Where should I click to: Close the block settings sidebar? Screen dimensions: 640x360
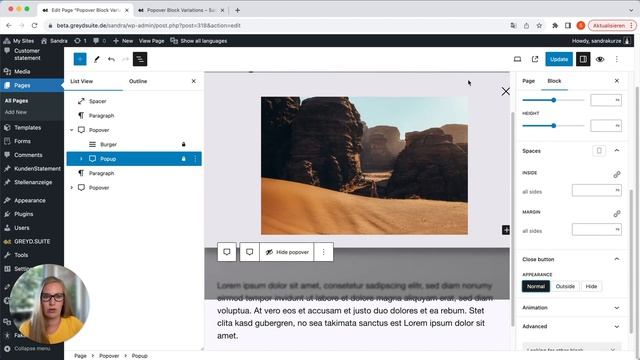point(617,81)
